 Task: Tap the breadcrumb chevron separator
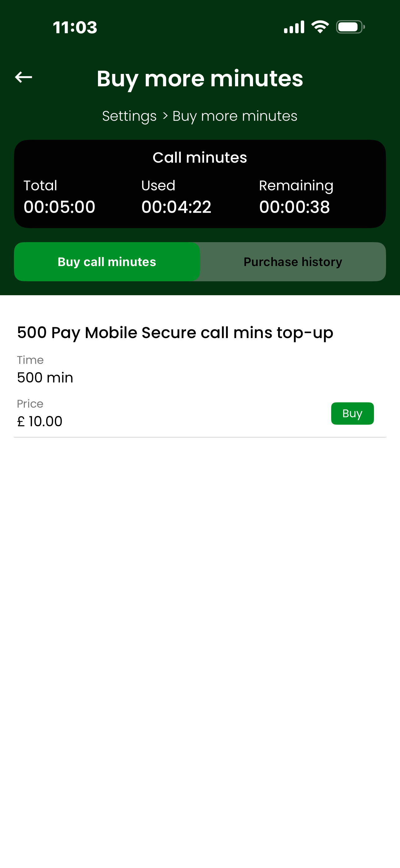point(165,116)
